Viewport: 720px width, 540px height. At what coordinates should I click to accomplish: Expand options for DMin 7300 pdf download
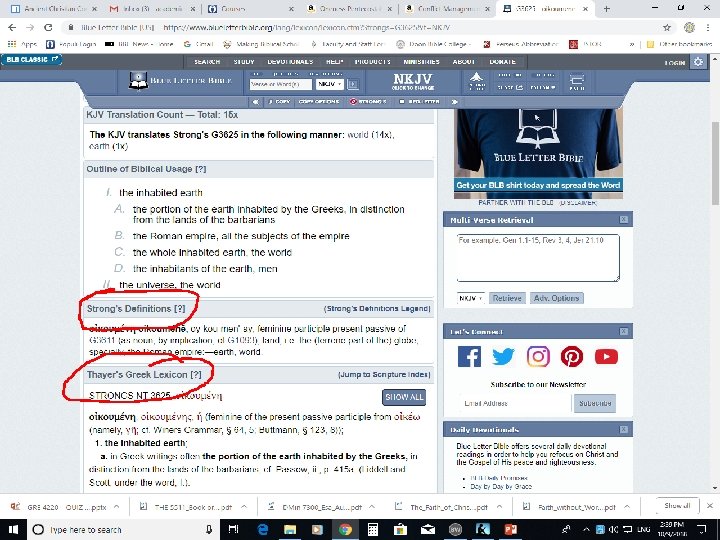(x=371, y=506)
